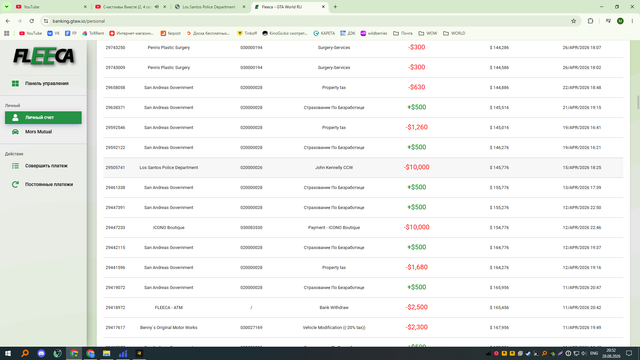The height and width of the screenshot is (360, 640).
Task: Open the browser extensions puzzle icon
Action: 590,21
